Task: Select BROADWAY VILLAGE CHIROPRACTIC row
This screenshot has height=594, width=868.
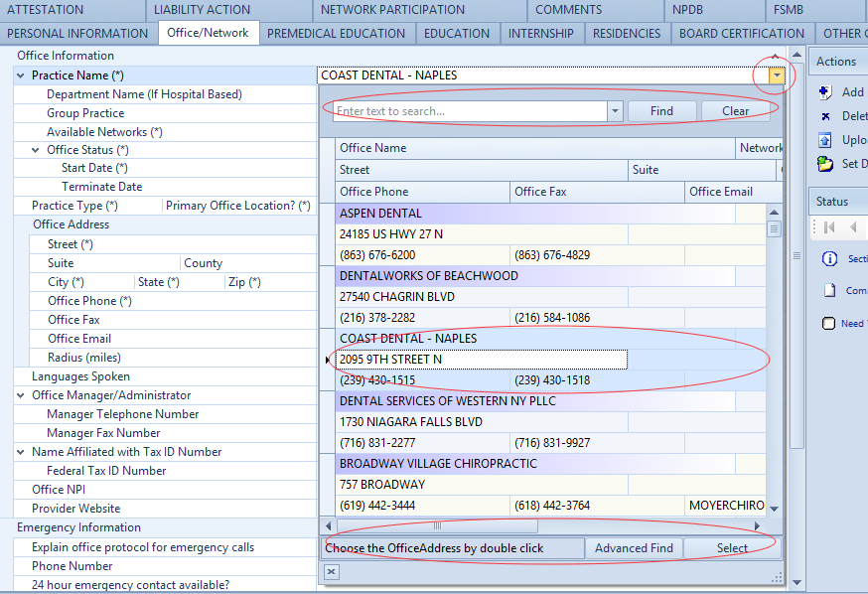Action: click(534, 463)
